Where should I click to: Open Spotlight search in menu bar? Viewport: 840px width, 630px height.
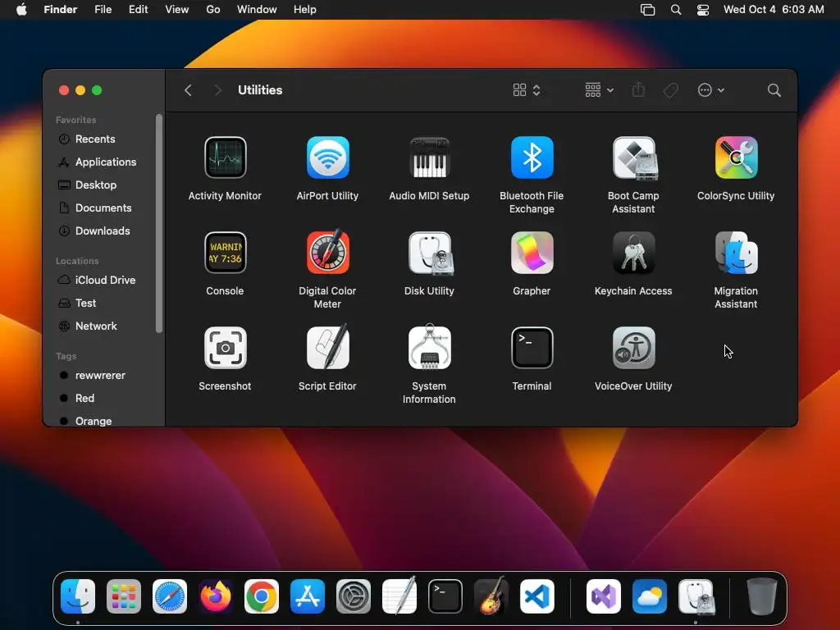coord(676,10)
